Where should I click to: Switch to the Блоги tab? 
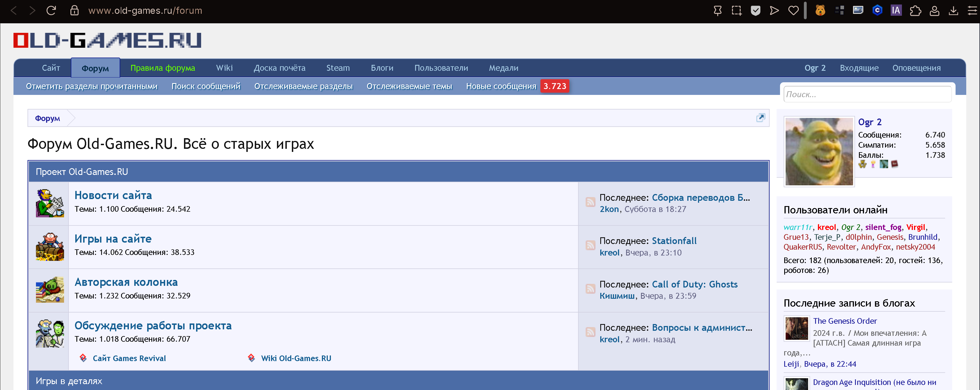(381, 68)
